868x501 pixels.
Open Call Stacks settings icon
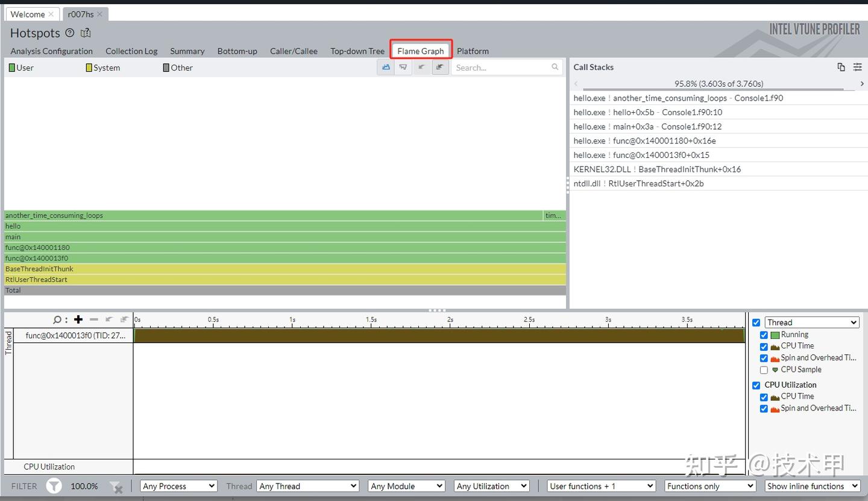pyautogui.click(x=857, y=67)
